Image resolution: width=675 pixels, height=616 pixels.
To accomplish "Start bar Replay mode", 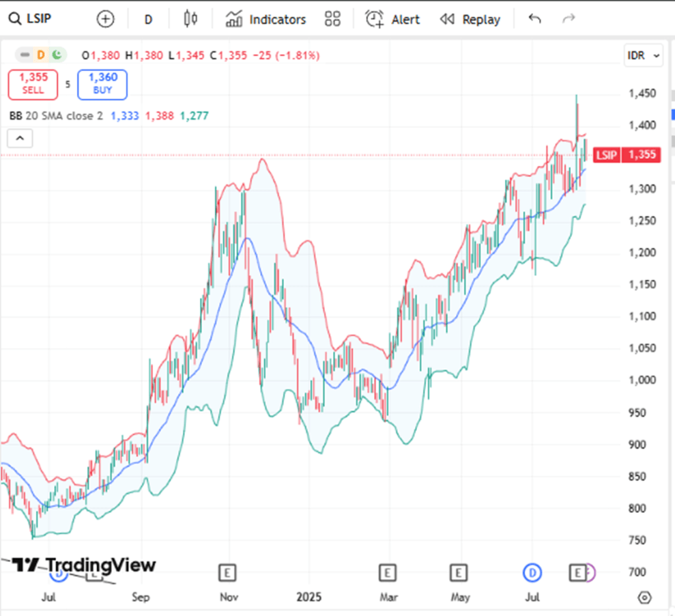I will click(470, 20).
